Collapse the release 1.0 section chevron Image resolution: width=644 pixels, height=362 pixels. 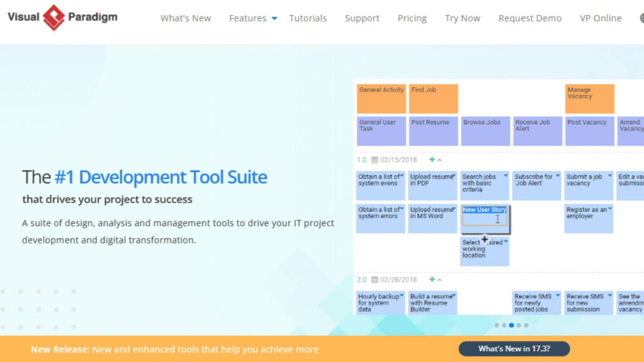[x=440, y=159]
